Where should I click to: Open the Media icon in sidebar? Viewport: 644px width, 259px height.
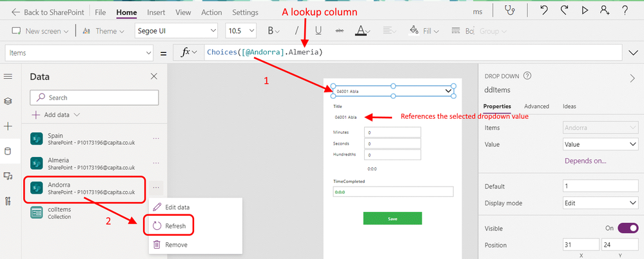[x=8, y=176]
